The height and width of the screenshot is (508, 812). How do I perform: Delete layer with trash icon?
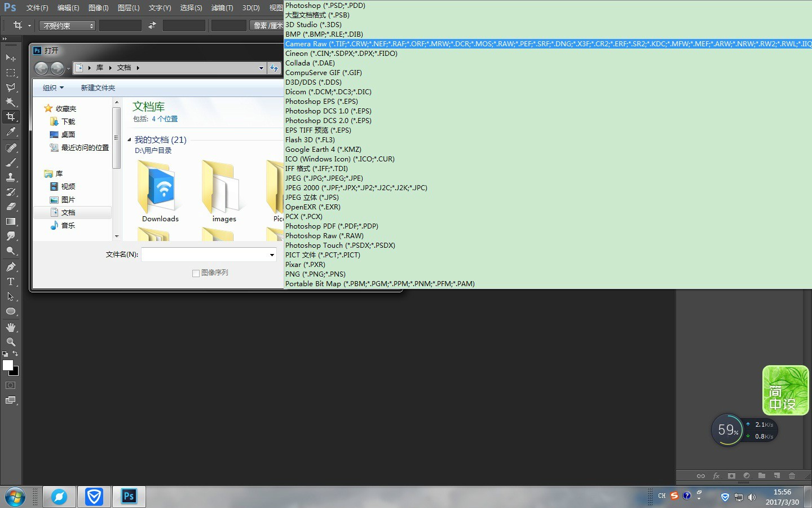792,476
